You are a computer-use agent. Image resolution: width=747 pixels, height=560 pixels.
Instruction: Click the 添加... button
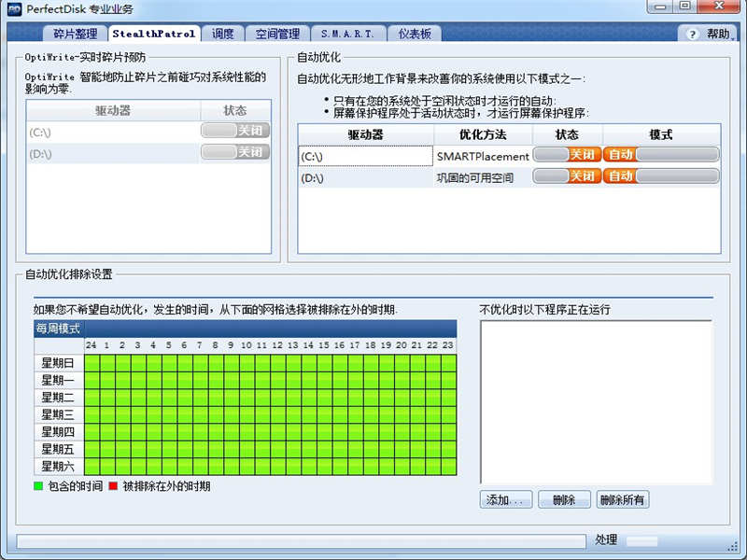coord(506,500)
